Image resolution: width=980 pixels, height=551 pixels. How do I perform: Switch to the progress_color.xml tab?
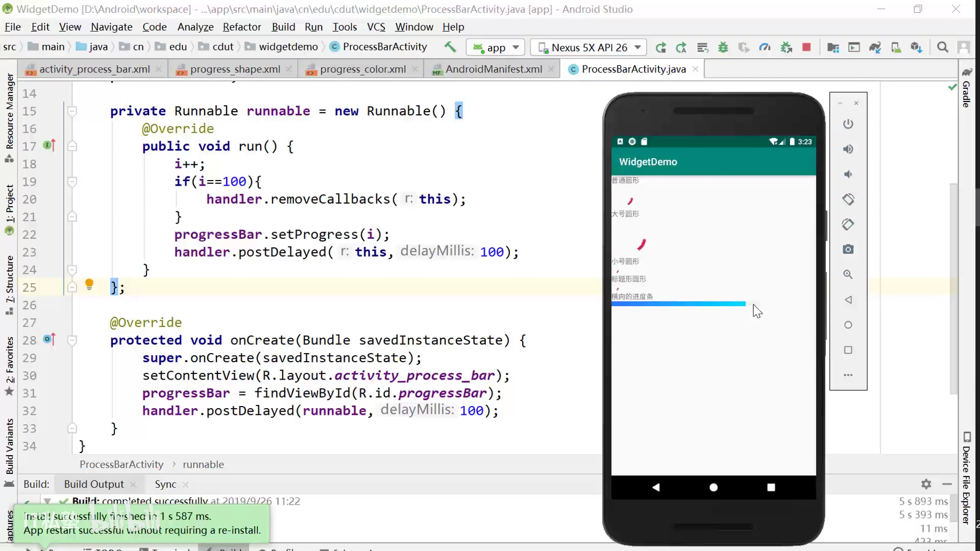pyautogui.click(x=362, y=69)
